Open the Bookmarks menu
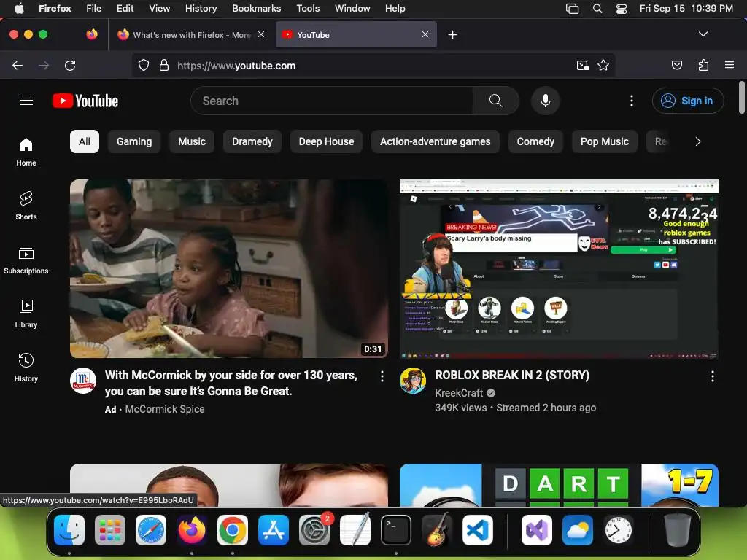The image size is (747, 560). 256,8
